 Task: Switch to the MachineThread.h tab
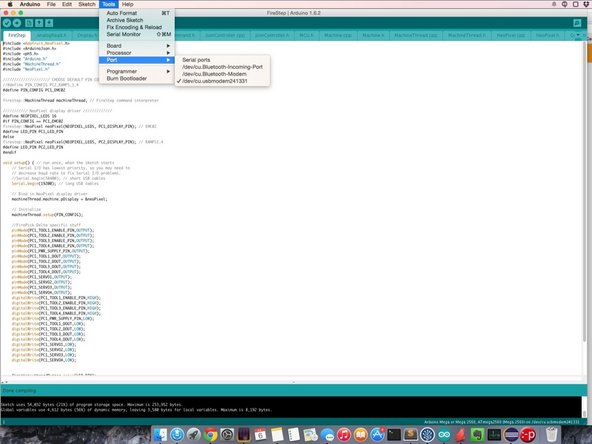467,35
